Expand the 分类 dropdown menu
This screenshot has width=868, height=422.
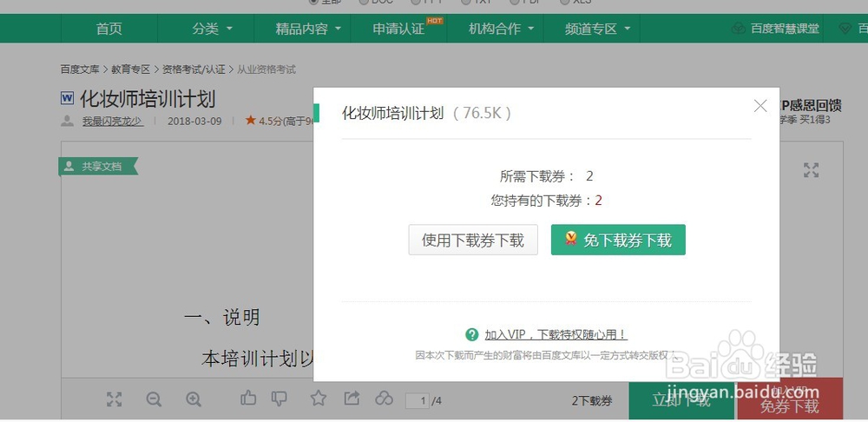[x=213, y=29]
